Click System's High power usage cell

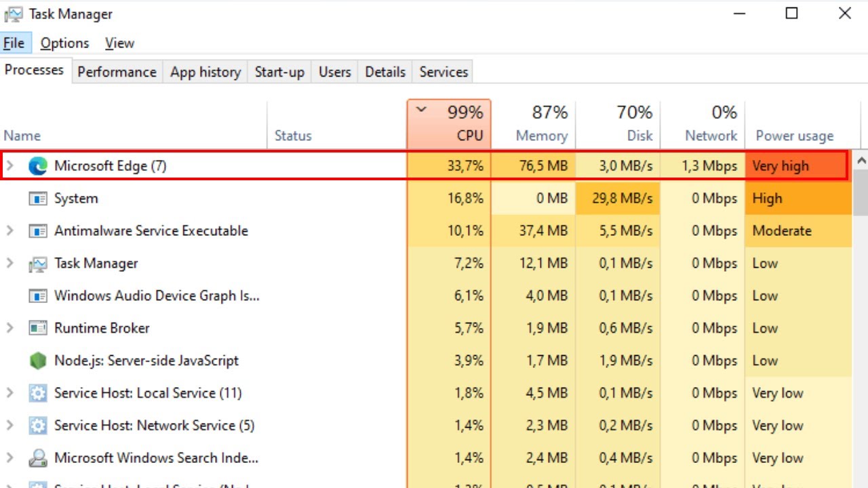pyautogui.click(x=799, y=199)
